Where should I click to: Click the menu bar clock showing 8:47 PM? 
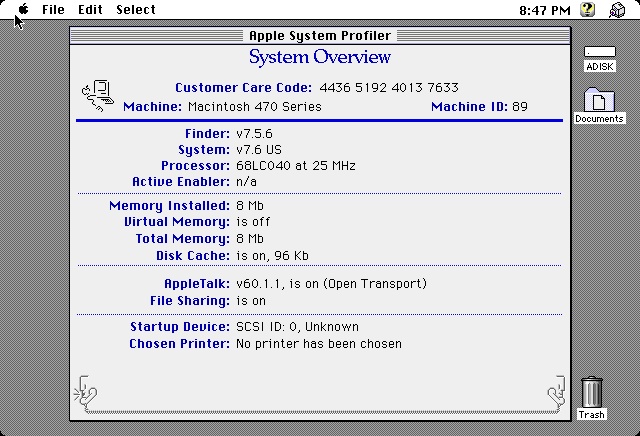[545, 10]
